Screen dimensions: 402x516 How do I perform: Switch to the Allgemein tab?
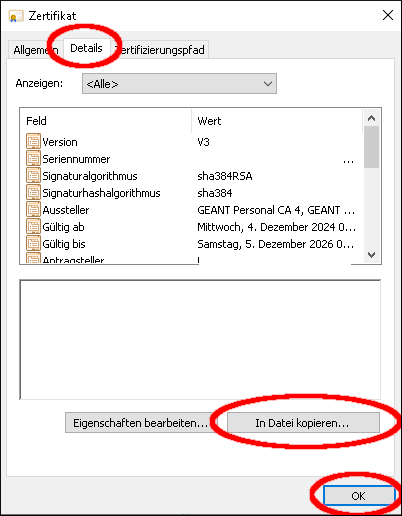point(36,50)
